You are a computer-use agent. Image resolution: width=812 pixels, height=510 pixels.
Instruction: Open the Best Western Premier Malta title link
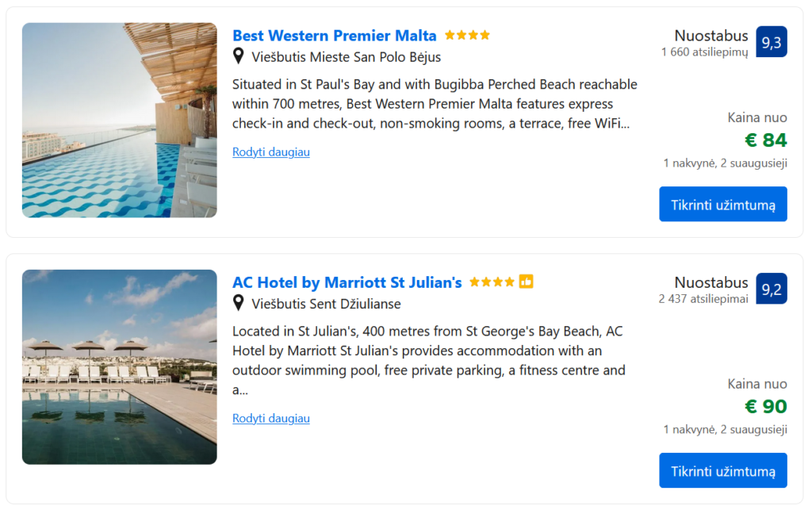click(x=334, y=36)
